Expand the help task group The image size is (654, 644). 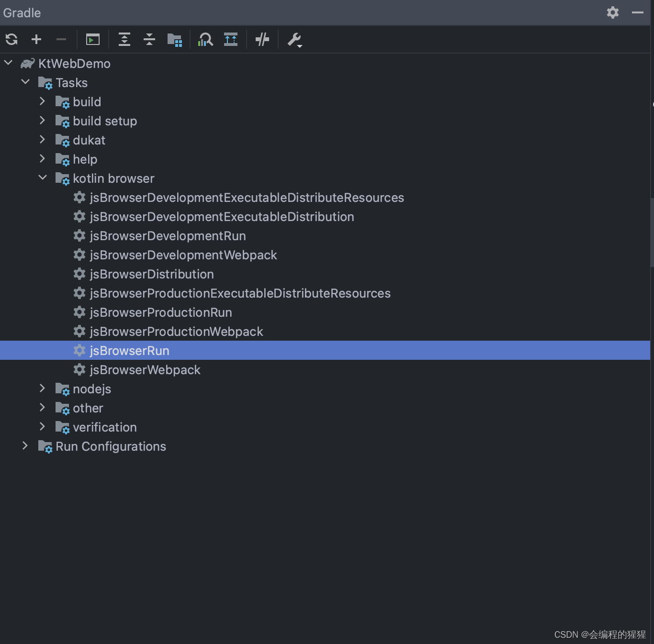pos(42,158)
